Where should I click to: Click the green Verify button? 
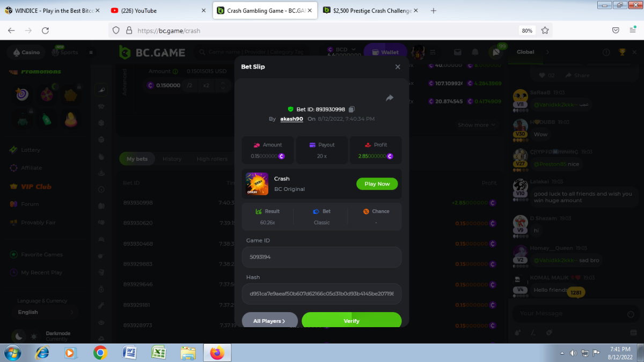[352, 321]
